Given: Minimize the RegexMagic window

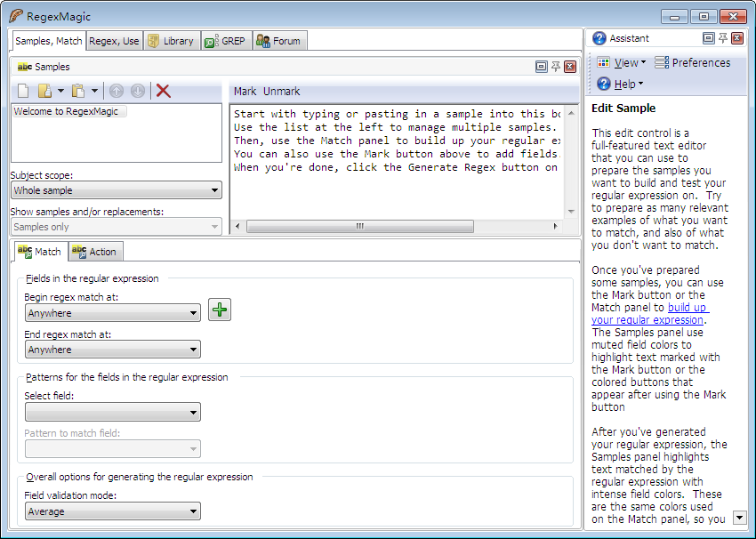Looking at the screenshot, I should [x=674, y=17].
